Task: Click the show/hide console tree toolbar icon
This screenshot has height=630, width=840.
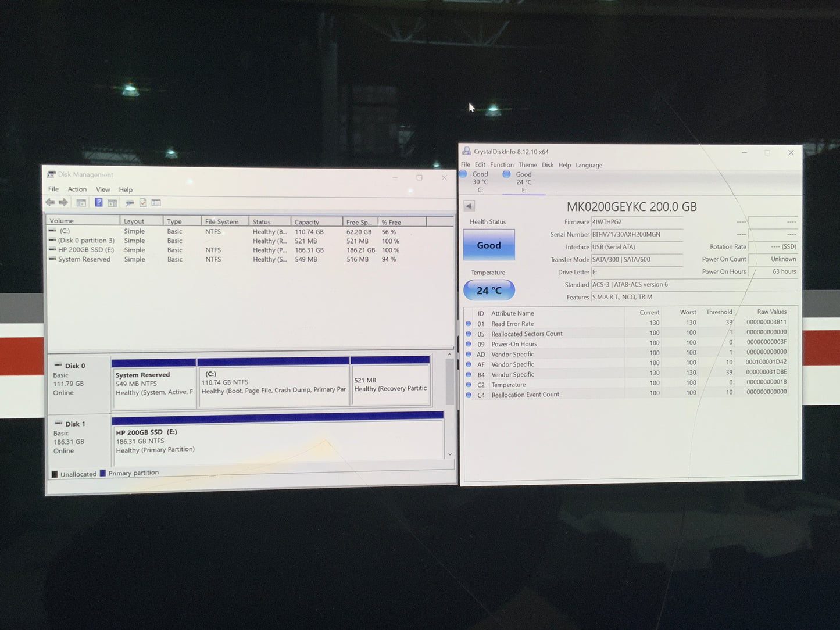Action: pos(81,203)
